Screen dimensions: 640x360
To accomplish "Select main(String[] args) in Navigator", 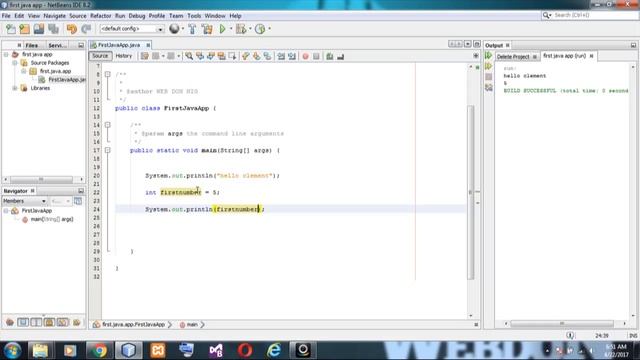I will pos(52,219).
